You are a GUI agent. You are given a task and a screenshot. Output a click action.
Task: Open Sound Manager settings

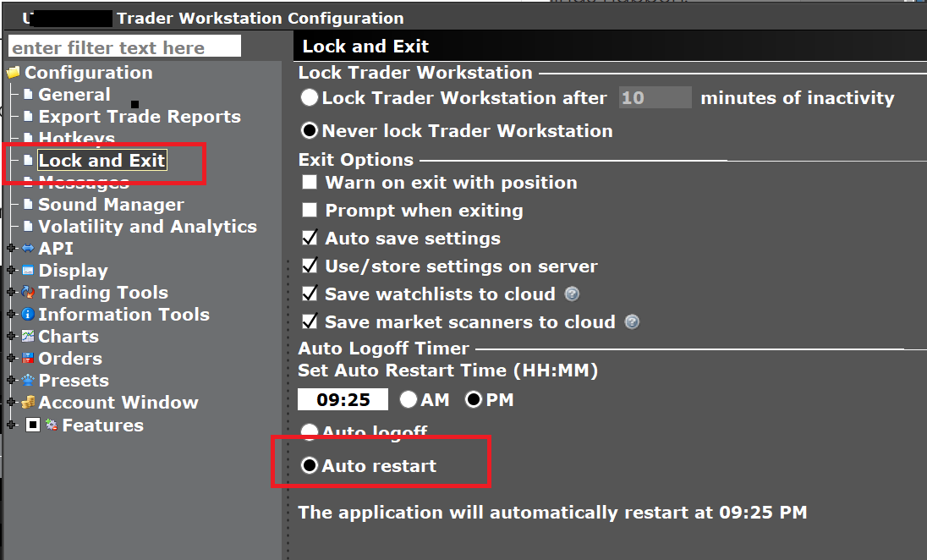pos(111,205)
